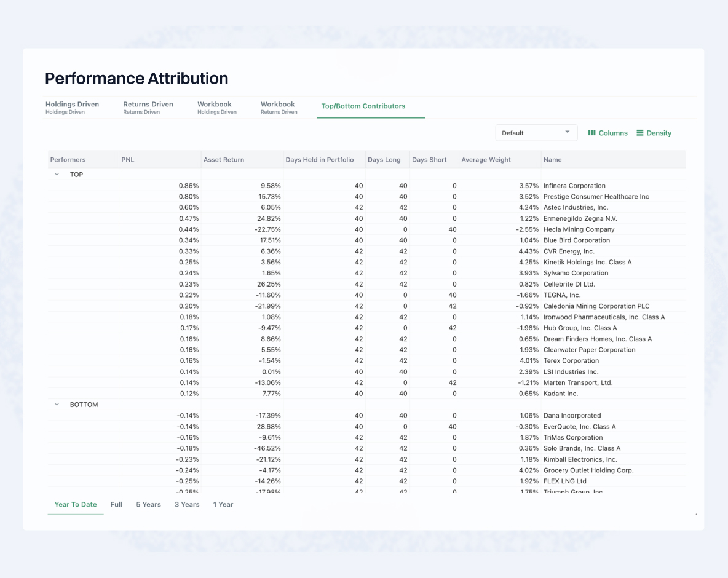Click Caledonia Mining Corporation PLC name

pyautogui.click(x=596, y=306)
